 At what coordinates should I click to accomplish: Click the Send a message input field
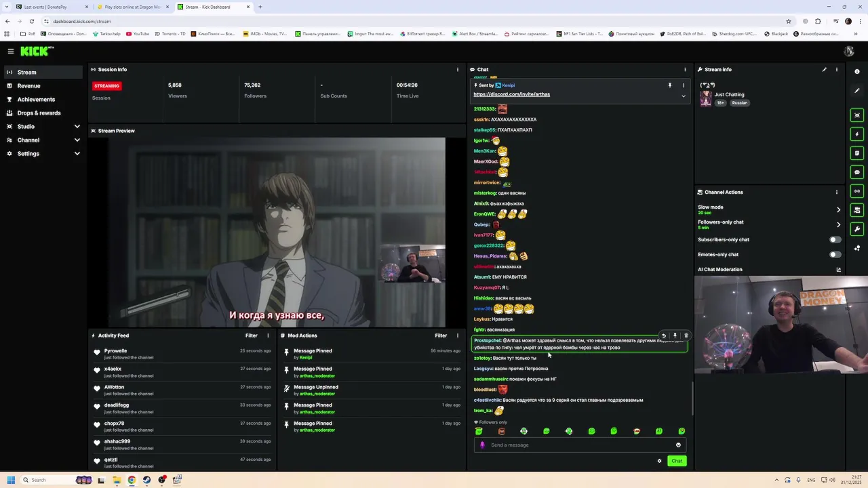pos(580,445)
